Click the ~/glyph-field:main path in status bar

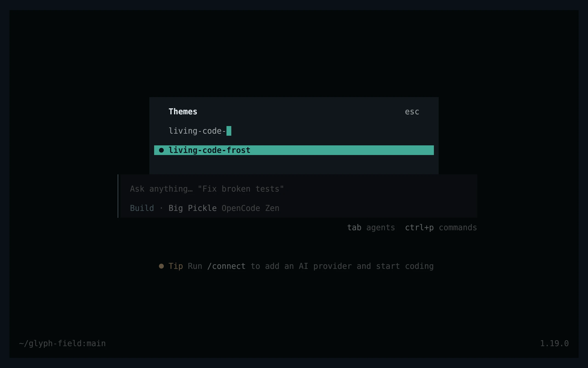coord(62,343)
